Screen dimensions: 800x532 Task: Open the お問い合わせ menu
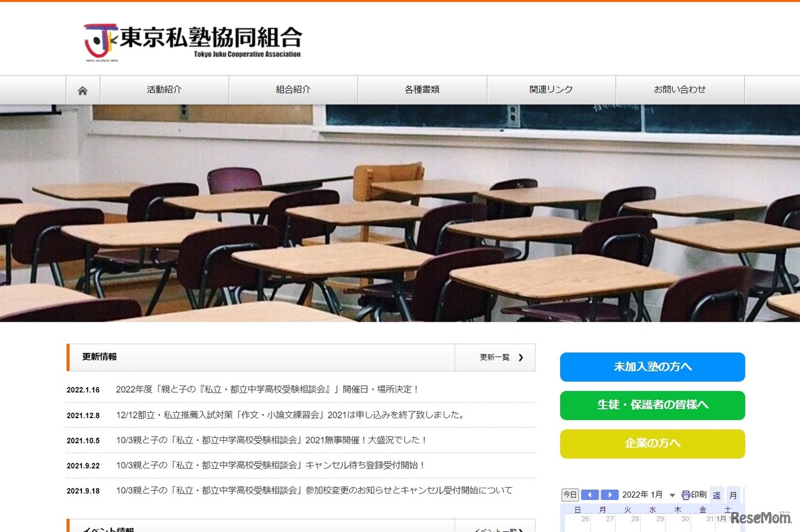click(x=680, y=90)
